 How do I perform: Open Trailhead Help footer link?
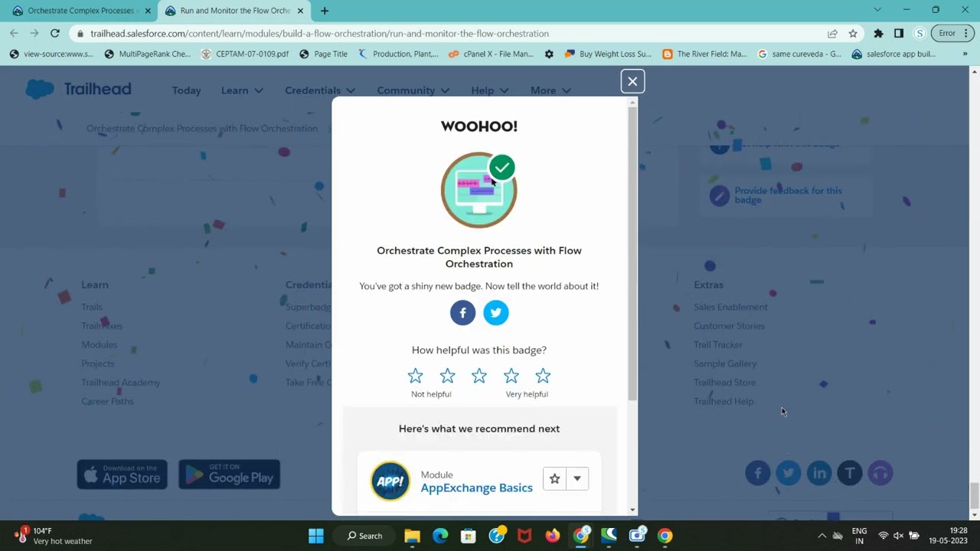point(724,401)
